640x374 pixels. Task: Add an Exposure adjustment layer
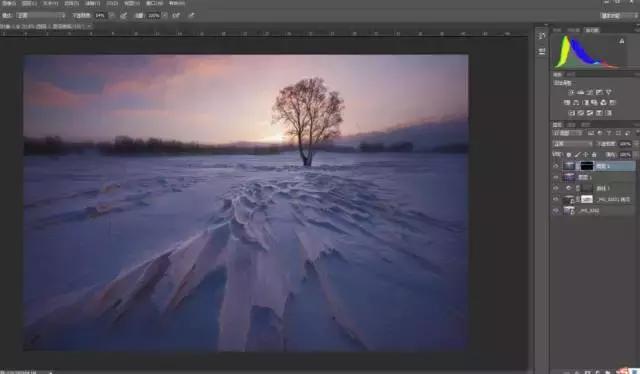point(599,93)
